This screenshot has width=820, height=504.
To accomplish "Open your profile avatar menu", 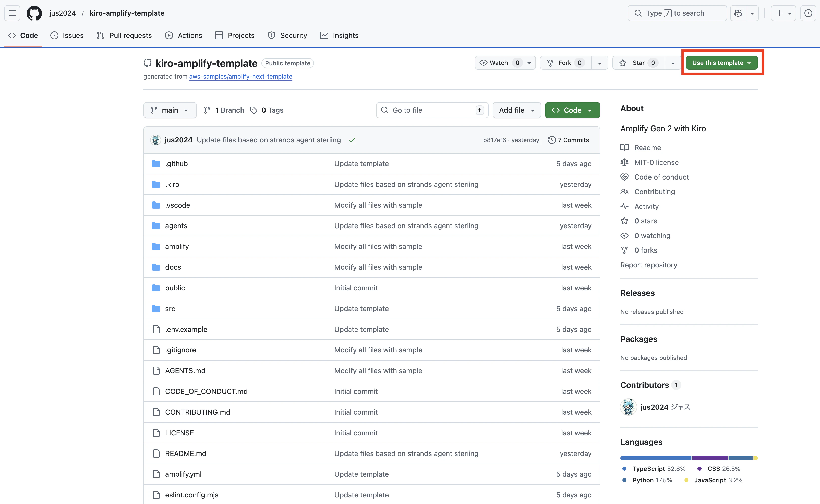I will pyautogui.click(x=808, y=13).
